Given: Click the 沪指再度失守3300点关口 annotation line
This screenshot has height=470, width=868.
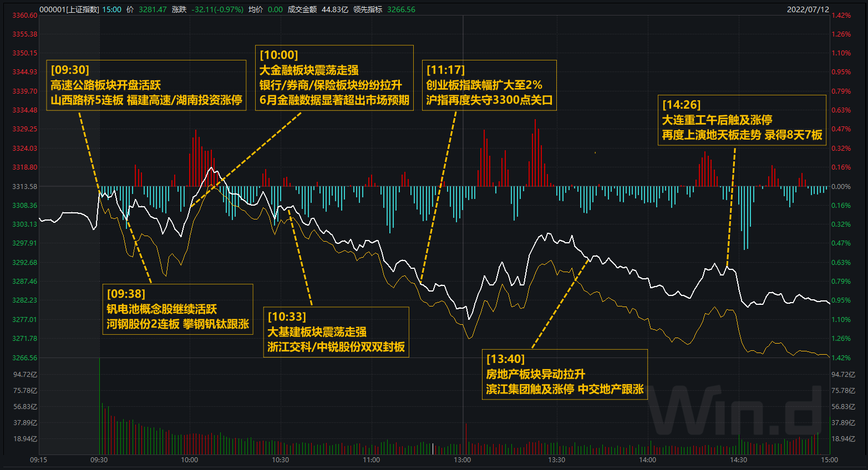Looking at the screenshot, I should point(489,100).
